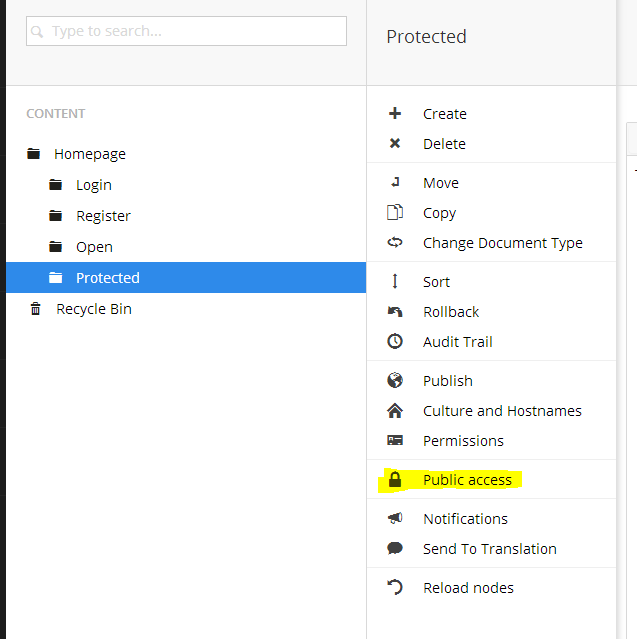Select the Homepage node in content tree
637x639 pixels.
click(x=90, y=154)
